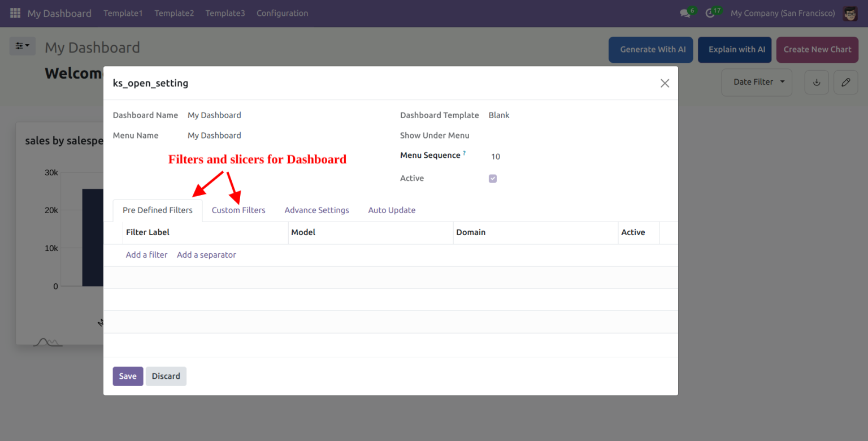Screen dimensions: 868x441
Task: Open the My Company switcher
Action: coord(783,13)
